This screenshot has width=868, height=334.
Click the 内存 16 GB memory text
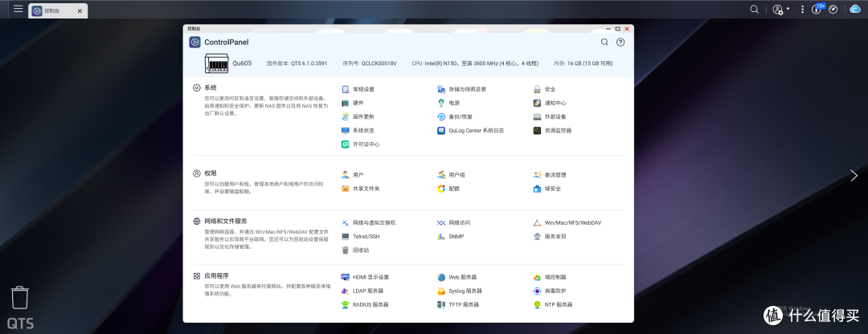(583, 63)
